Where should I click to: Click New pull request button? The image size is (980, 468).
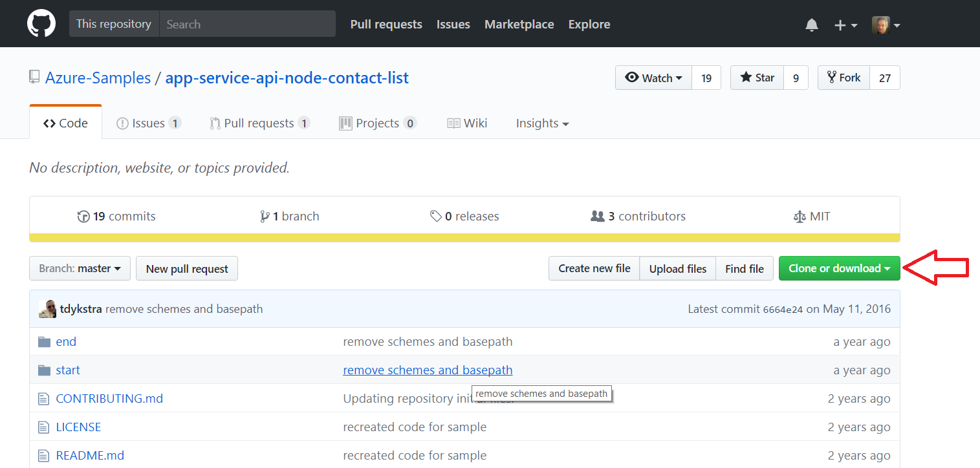(187, 268)
